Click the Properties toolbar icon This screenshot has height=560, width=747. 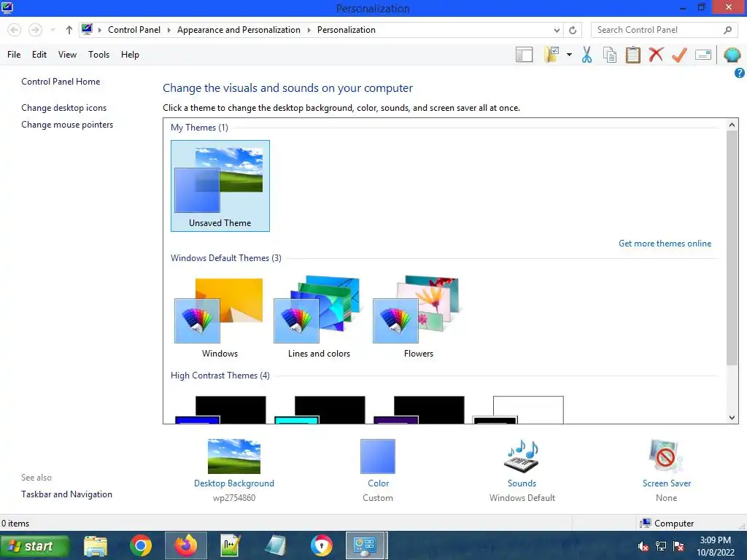(x=703, y=55)
